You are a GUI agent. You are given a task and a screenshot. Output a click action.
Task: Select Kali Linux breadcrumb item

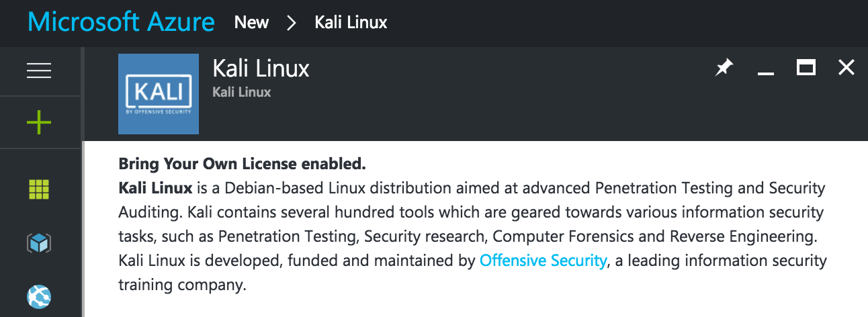pyautogui.click(x=351, y=22)
